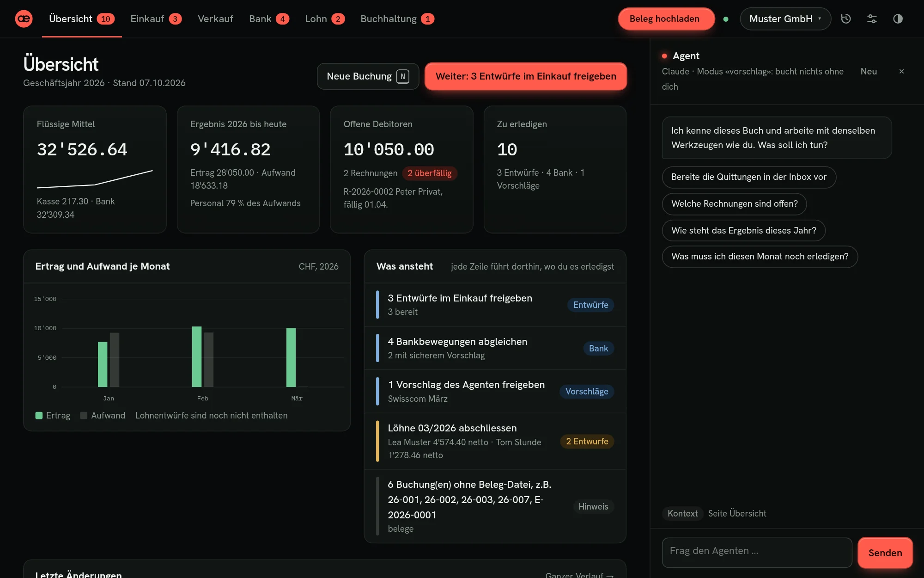Toggle the light/dark contrast theme icon
This screenshot has width=924, height=578.
[x=898, y=19]
